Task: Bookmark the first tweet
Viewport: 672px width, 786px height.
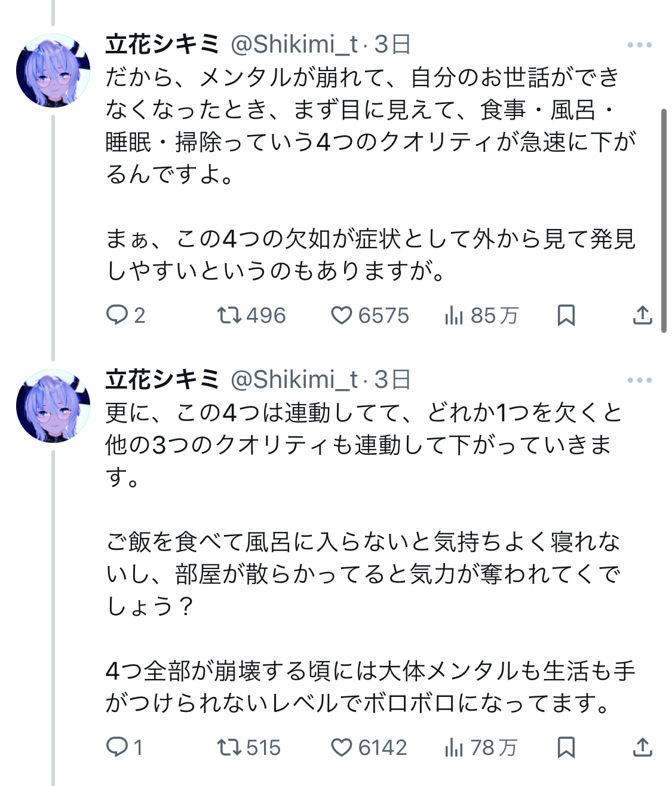Action: tap(566, 315)
